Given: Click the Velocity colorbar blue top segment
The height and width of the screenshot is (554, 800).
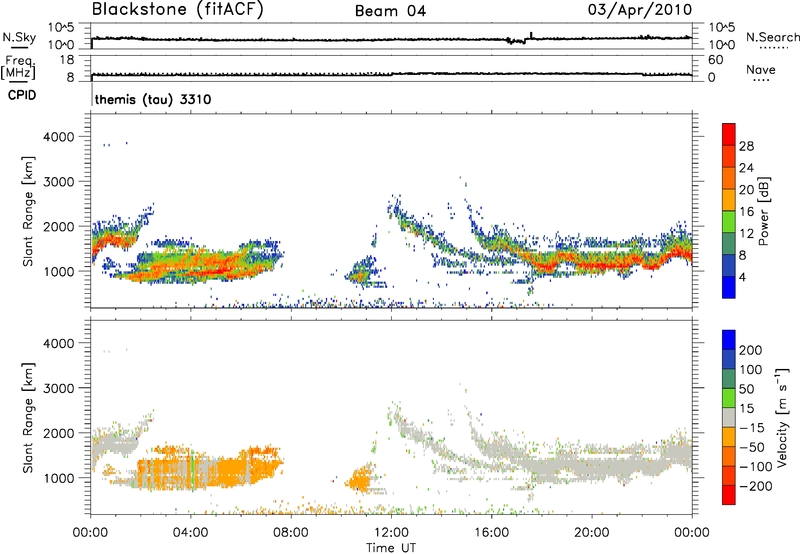Looking at the screenshot, I should [729, 340].
